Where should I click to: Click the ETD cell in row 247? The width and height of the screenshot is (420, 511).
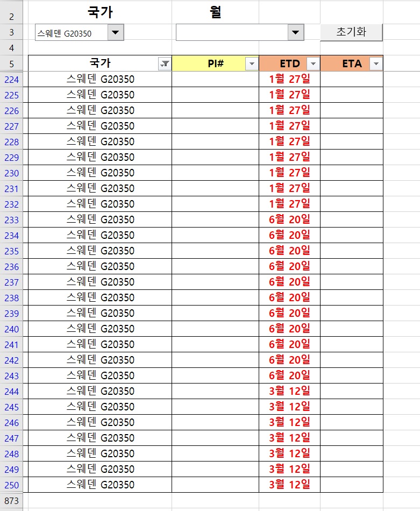coord(290,438)
